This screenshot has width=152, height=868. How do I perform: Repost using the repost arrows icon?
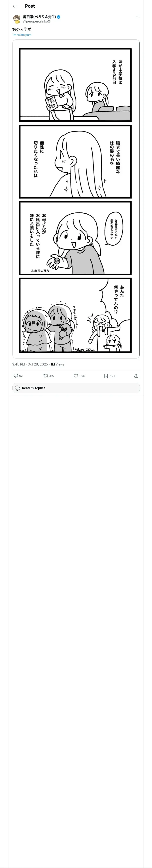point(45,375)
